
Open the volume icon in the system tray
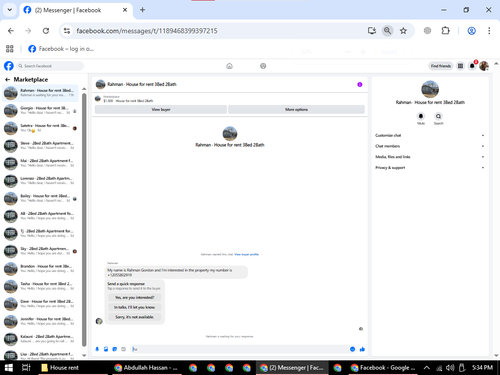(x=450, y=368)
